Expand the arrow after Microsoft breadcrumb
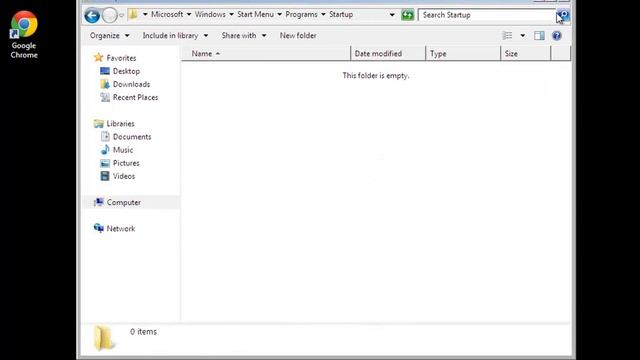Image resolution: width=640 pixels, height=360 pixels. [189, 14]
